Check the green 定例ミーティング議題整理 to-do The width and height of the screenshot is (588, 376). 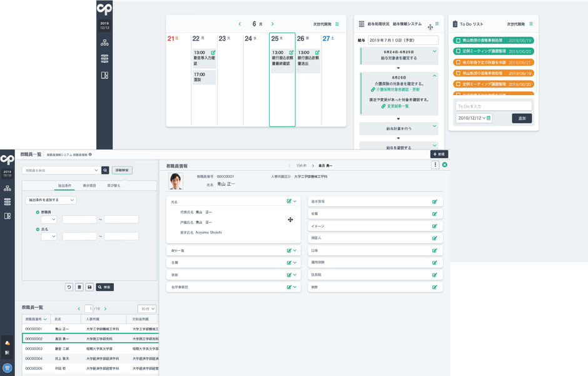point(459,51)
